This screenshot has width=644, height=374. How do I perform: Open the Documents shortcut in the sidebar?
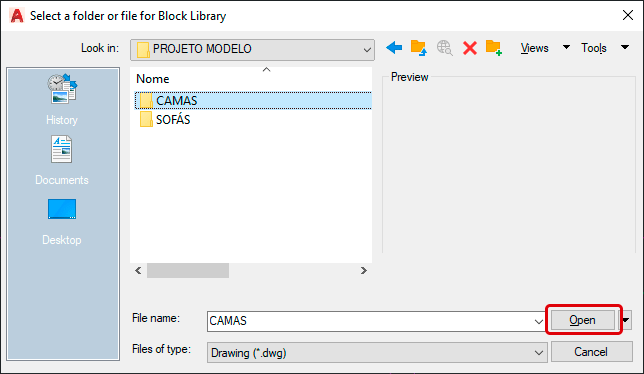62,161
